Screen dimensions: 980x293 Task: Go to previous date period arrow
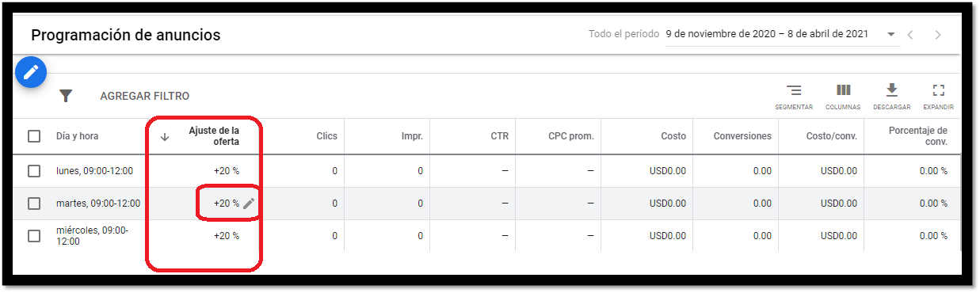911,35
